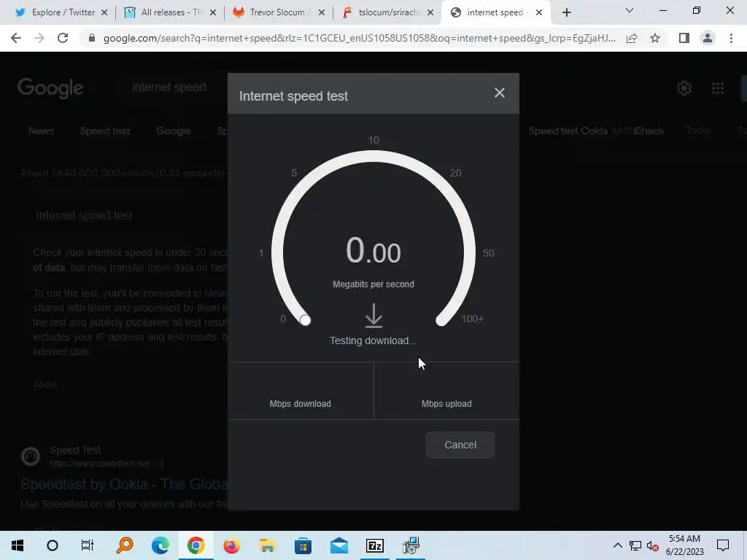Click the Speed Test site favicon
The image size is (747, 560).
point(31,456)
